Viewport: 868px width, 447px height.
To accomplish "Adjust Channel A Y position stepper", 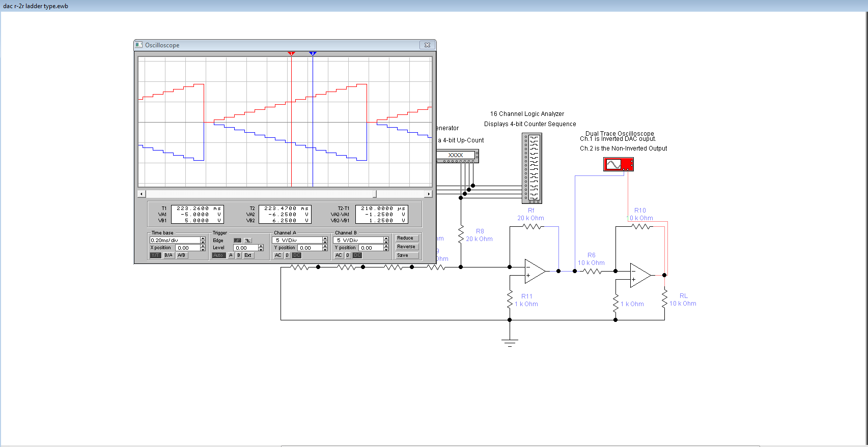I will pyautogui.click(x=325, y=248).
